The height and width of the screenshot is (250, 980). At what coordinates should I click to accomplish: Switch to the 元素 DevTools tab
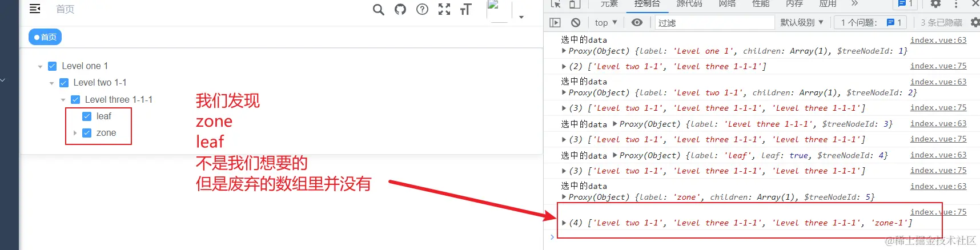(609, 3)
